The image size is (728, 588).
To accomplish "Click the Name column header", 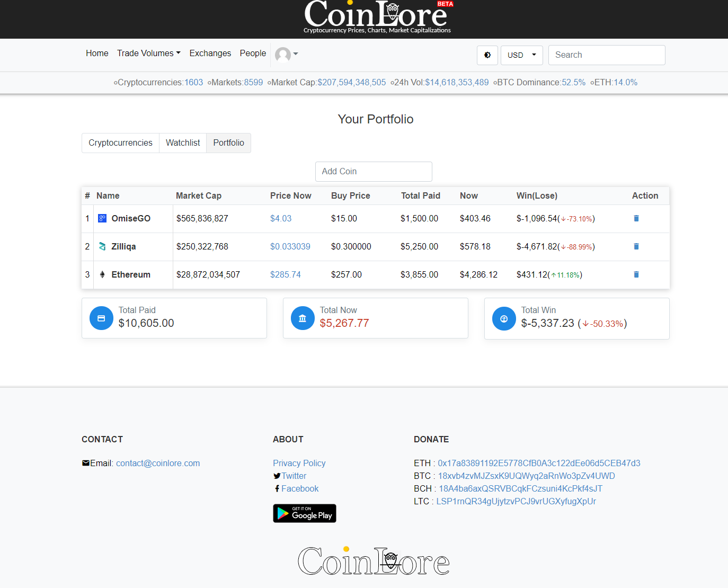I will pyautogui.click(x=108, y=195).
